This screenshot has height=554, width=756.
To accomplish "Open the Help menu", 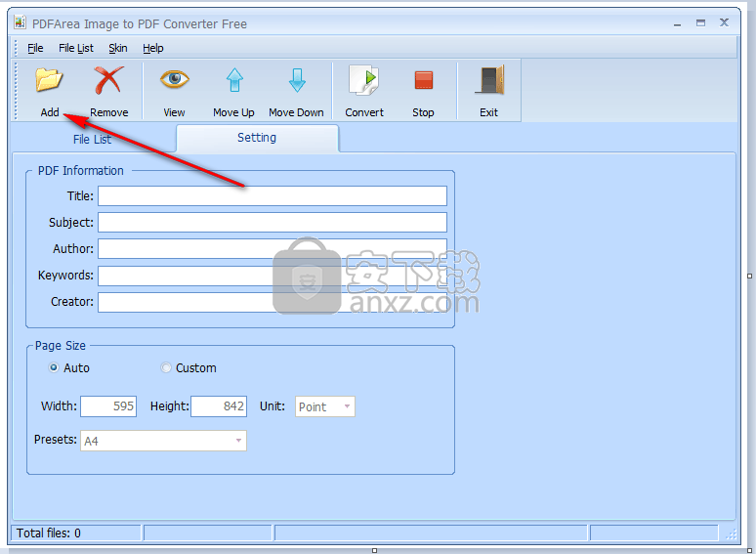I will click(152, 48).
